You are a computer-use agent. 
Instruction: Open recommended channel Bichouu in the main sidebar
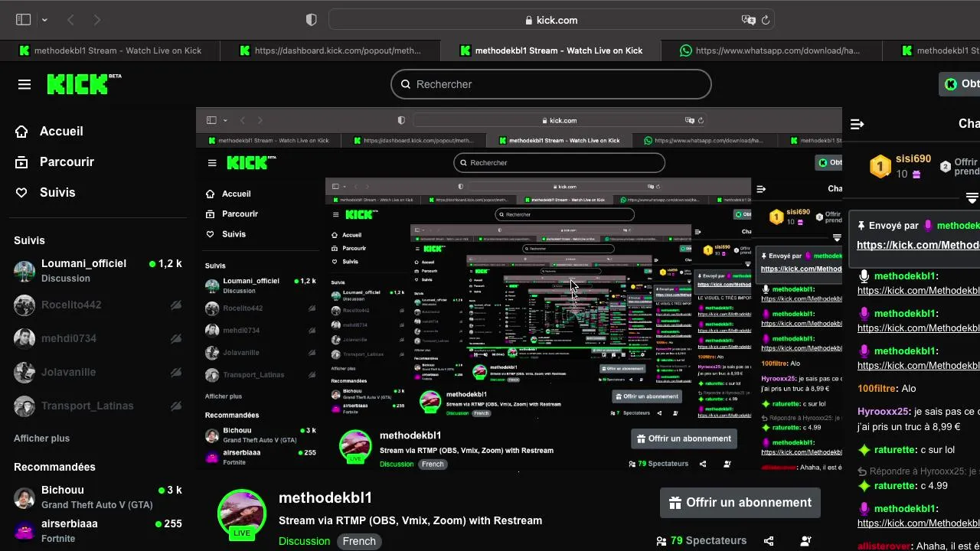pos(98,497)
